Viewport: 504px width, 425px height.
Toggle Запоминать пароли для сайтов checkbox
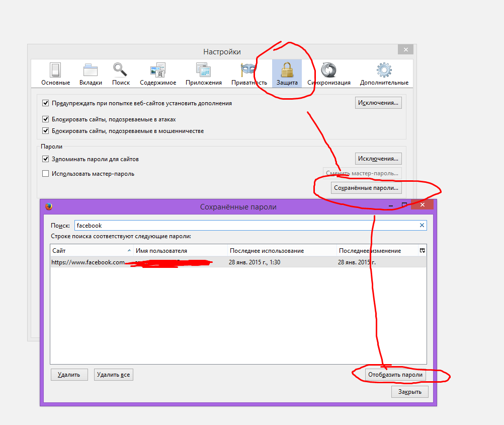[46, 159]
